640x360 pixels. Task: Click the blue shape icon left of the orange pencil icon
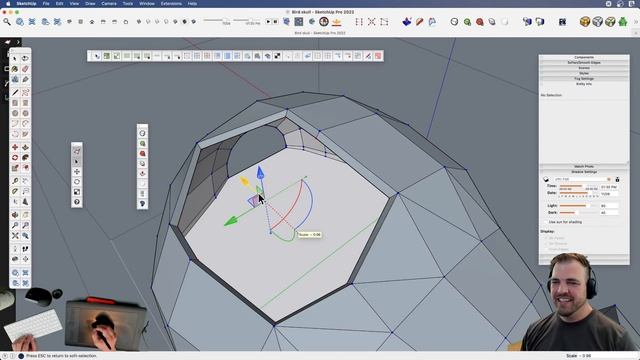click(x=407, y=22)
